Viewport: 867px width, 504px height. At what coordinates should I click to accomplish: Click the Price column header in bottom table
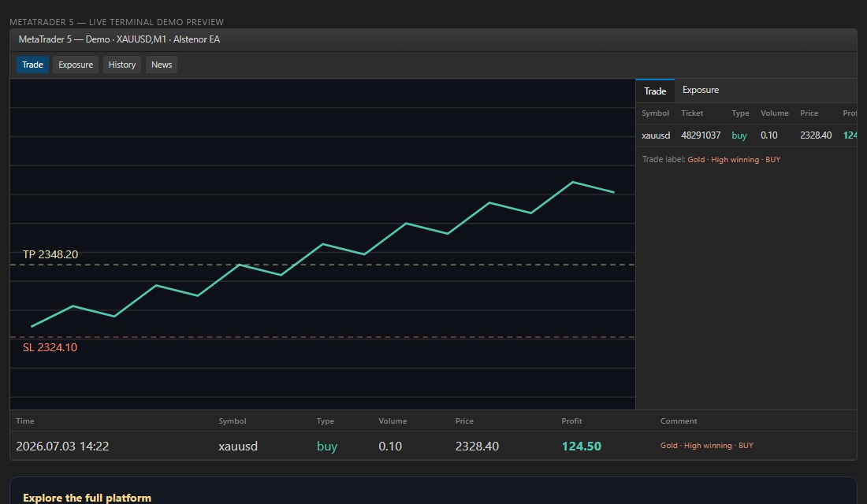(464, 421)
